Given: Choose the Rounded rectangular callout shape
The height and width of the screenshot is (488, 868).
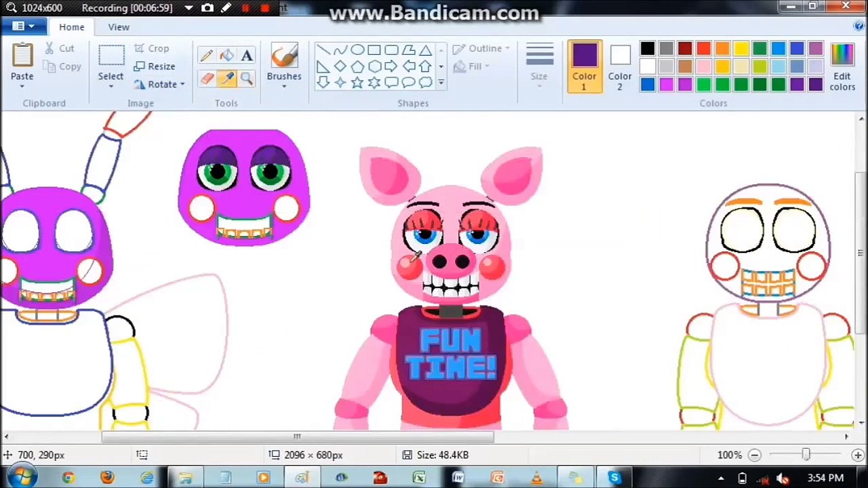Looking at the screenshot, I should 391,83.
